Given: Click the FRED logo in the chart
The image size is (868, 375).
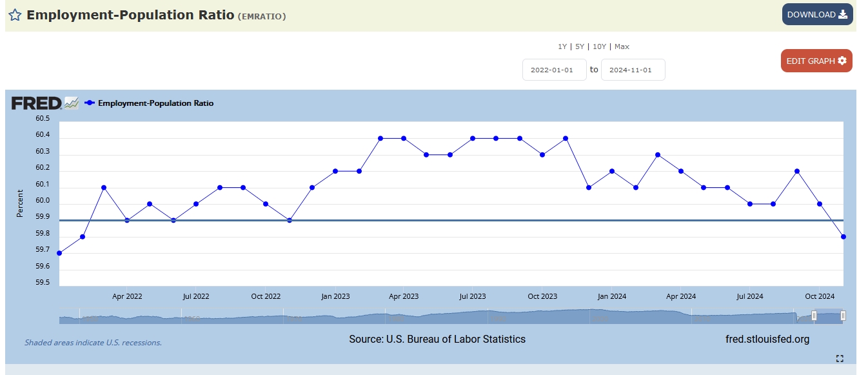Looking at the screenshot, I should pos(37,103).
